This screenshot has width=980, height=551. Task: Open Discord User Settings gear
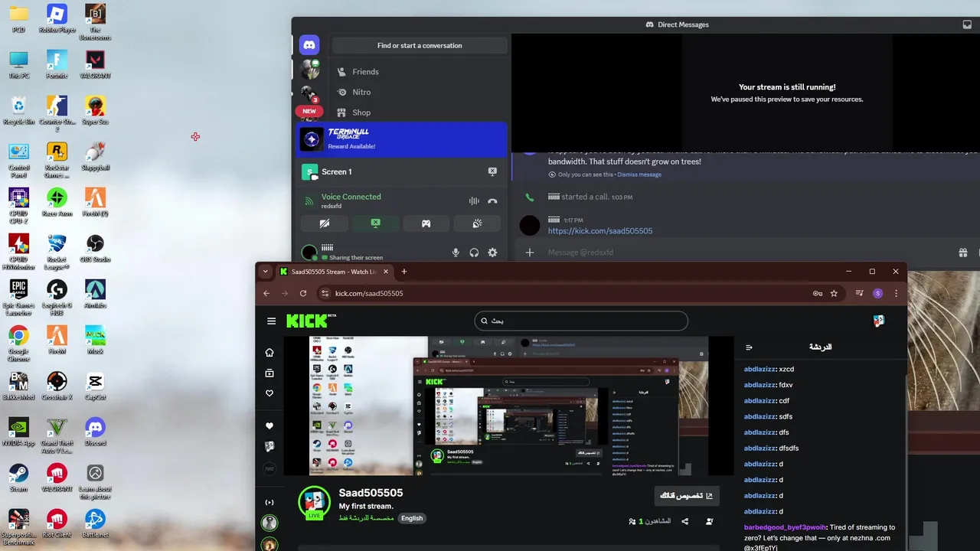(x=492, y=253)
